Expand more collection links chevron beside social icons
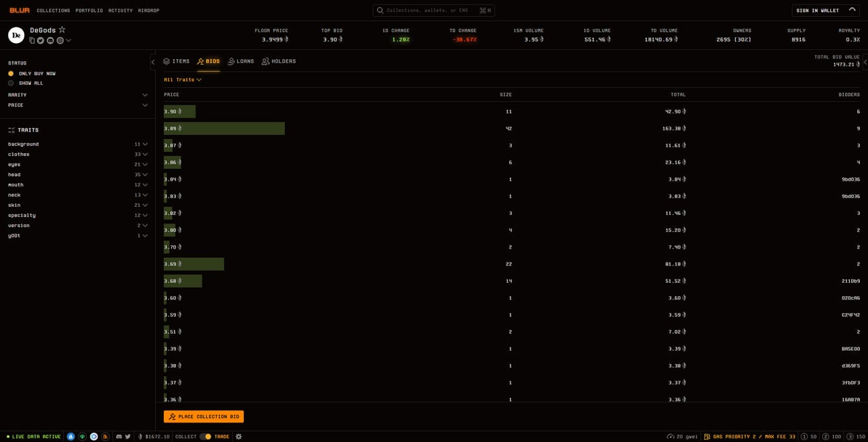868x442 pixels. (69, 40)
